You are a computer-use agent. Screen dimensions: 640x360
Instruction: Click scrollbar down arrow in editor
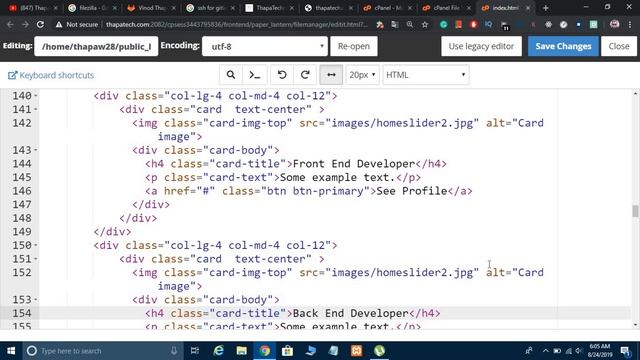(x=635, y=325)
